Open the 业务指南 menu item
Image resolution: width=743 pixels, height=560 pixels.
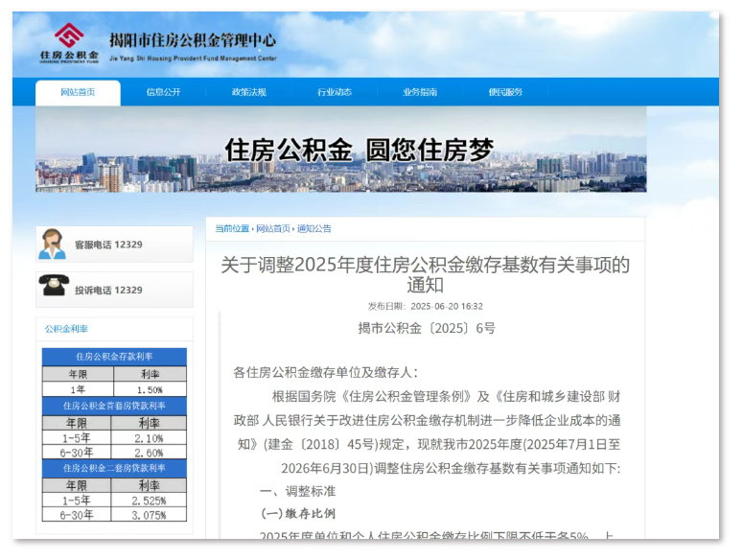(x=420, y=93)
